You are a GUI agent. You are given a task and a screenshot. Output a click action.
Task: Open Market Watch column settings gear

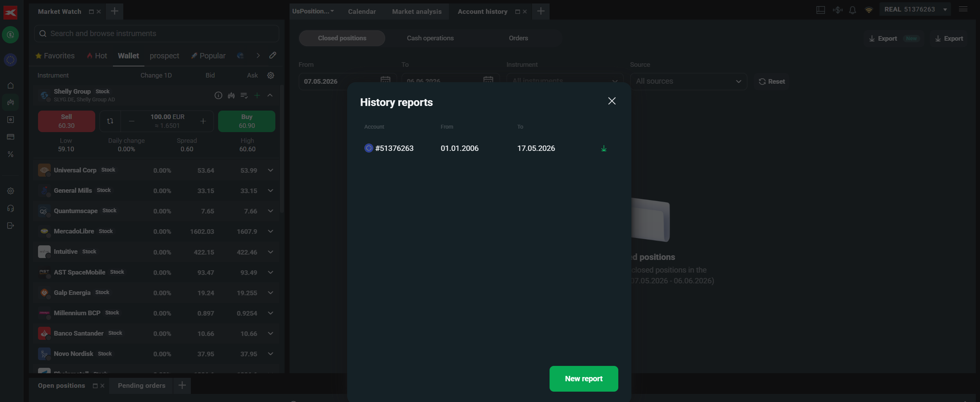pos(271,75)
